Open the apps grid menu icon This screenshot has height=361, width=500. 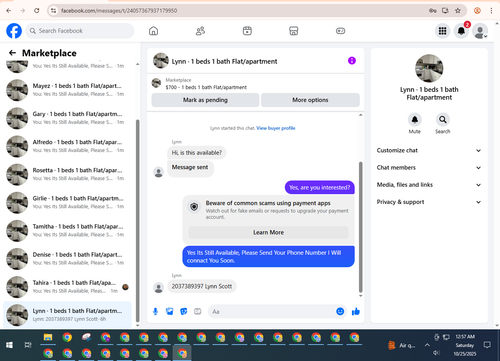click(x=442, y=31)
